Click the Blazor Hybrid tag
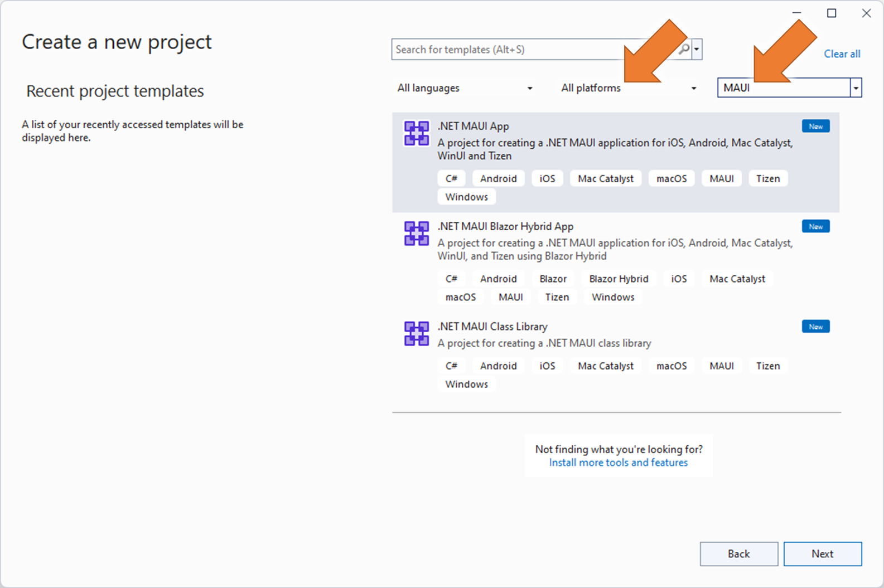The width and height of the screenshot is (884, 588). tap(619, 279)
